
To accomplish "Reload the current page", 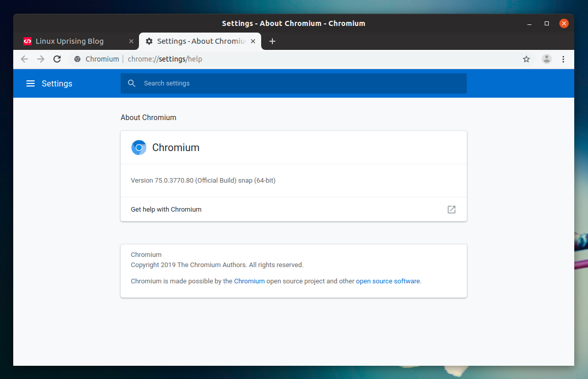I will [x=57, y=59].
